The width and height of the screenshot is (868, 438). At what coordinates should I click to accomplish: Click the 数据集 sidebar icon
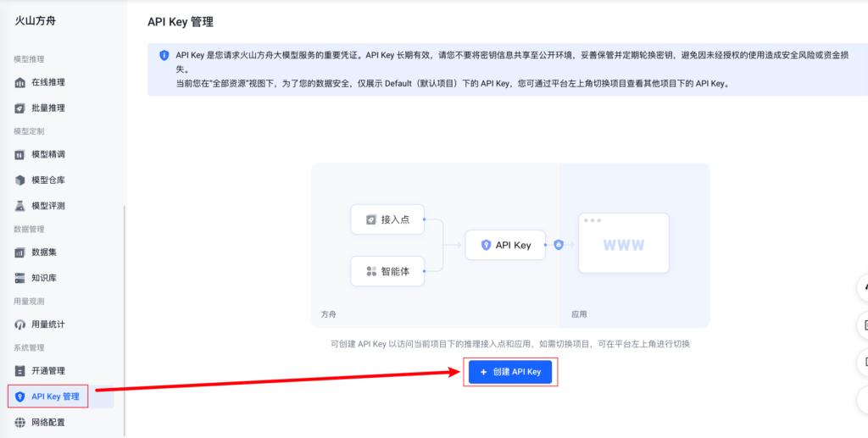(x=20, y=252)
